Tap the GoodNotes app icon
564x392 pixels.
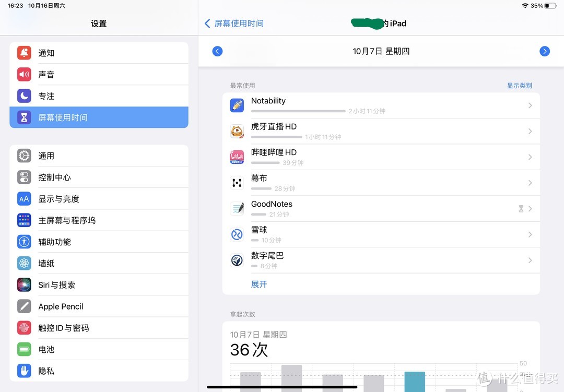pos(237,209)
